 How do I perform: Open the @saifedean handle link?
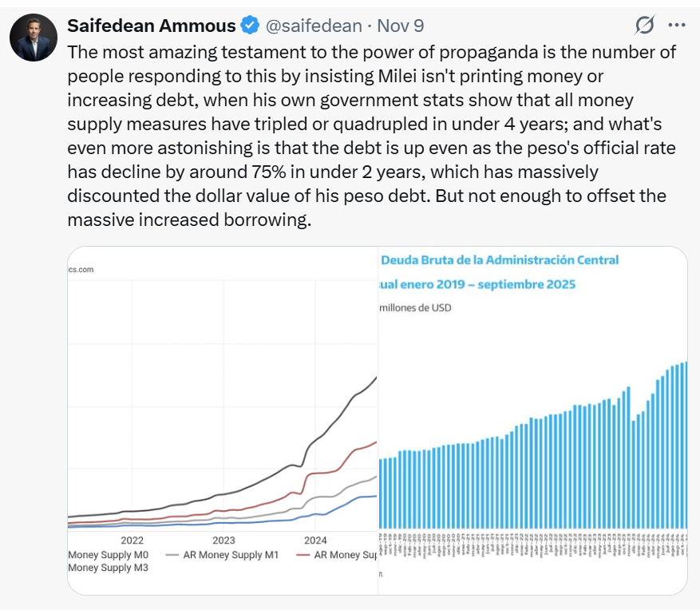(313, 26)
